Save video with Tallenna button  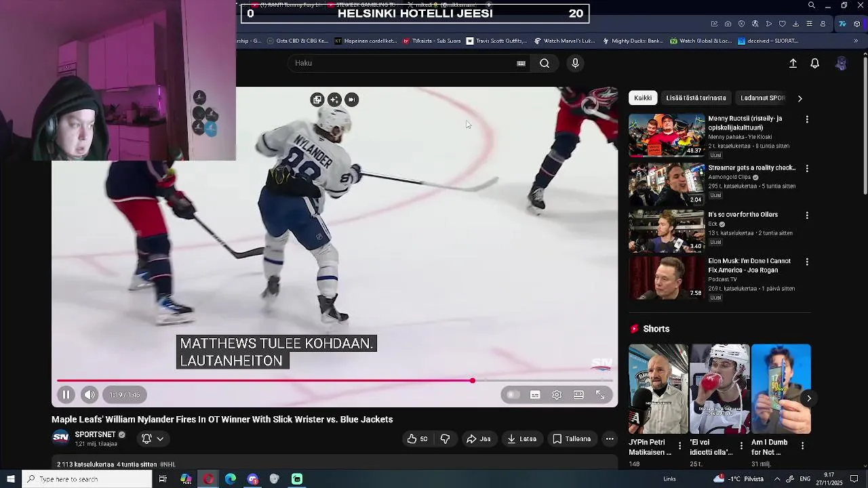coord(572,439)
